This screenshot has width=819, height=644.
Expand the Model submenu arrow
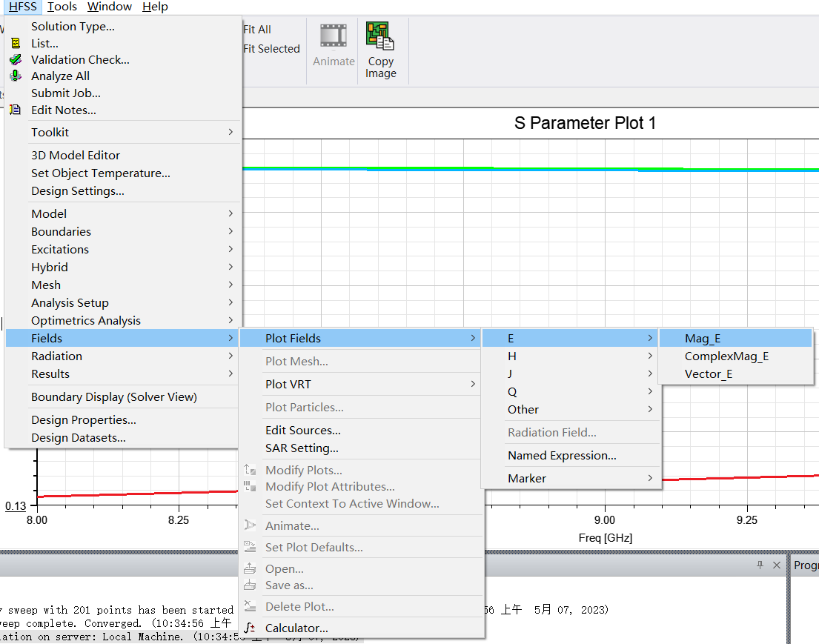coord(231,213)
